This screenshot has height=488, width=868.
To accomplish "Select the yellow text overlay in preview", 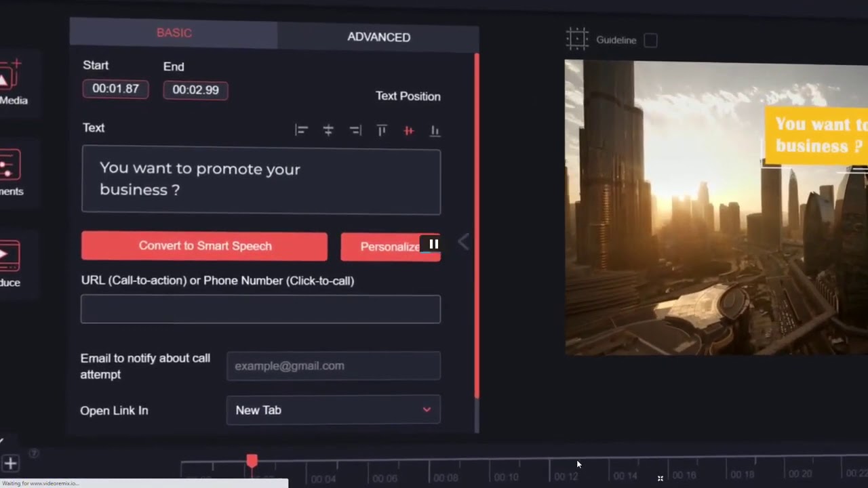I will (816, 136).
